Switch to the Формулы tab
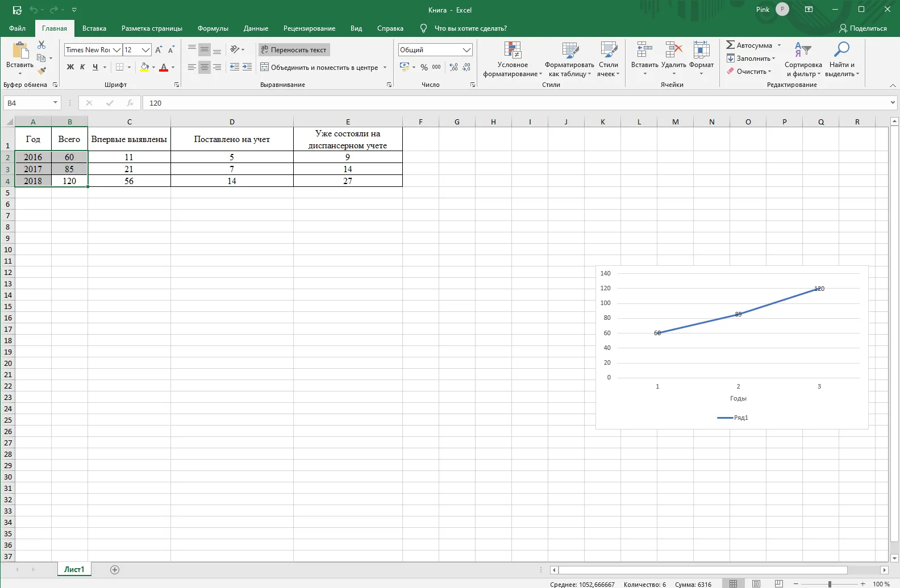The width and height of the screenshot is (900, 588). pos(213,28)
